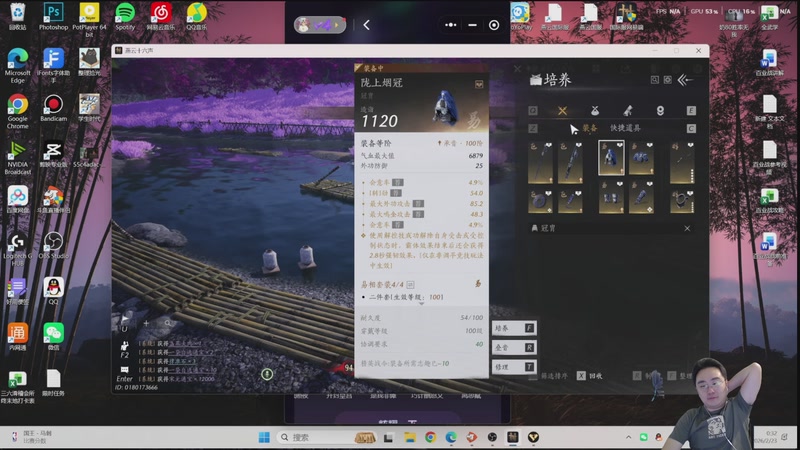This screenshot has width=800, height=450.
Task: Click the C key sub-tab icon
Action: coord(691,129)
